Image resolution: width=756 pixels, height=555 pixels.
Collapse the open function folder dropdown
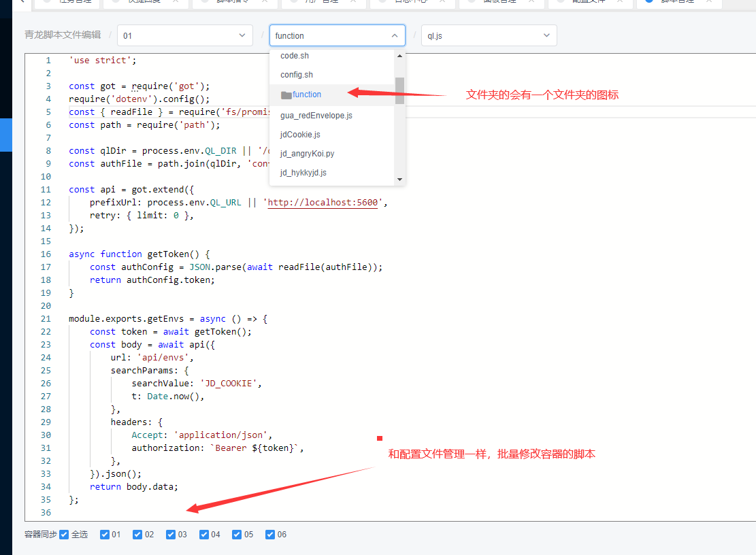pos(337,35)
